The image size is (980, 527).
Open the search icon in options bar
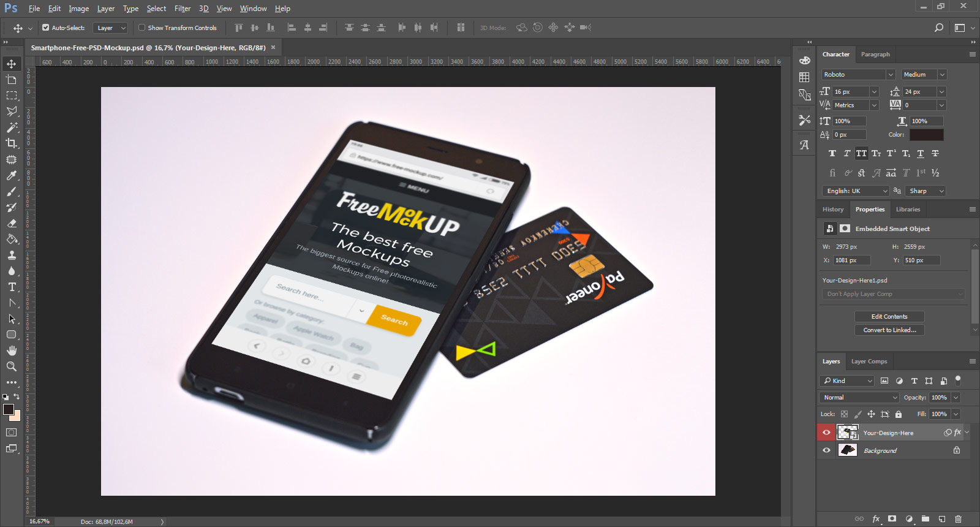coord(939,28)
